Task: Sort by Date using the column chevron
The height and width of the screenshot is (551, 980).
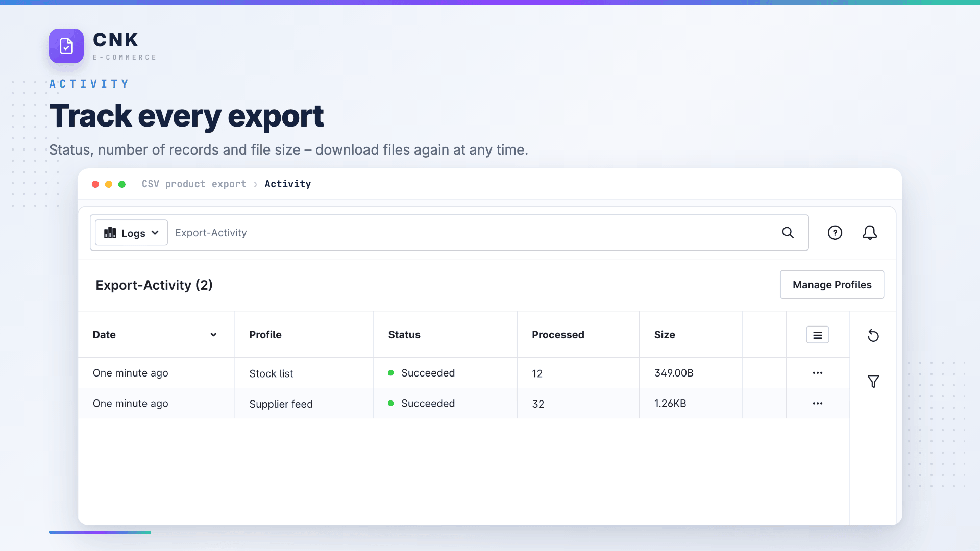Action: click(213, 335)
